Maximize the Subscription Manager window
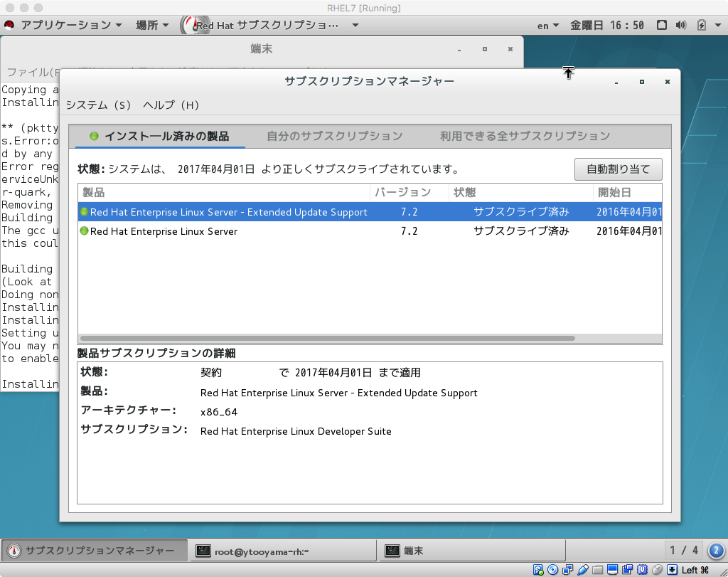The width and height of the screenshot is (728, 577). click(x=642, y=82)
